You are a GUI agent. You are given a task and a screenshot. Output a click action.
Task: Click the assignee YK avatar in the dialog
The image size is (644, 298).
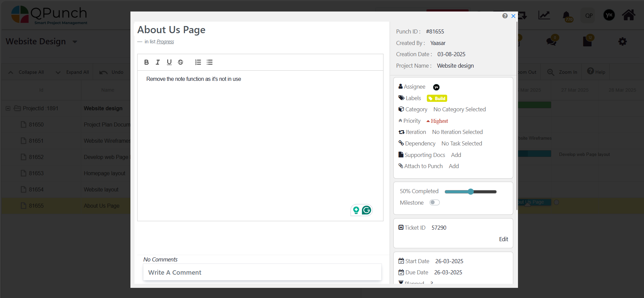(436, 87)
